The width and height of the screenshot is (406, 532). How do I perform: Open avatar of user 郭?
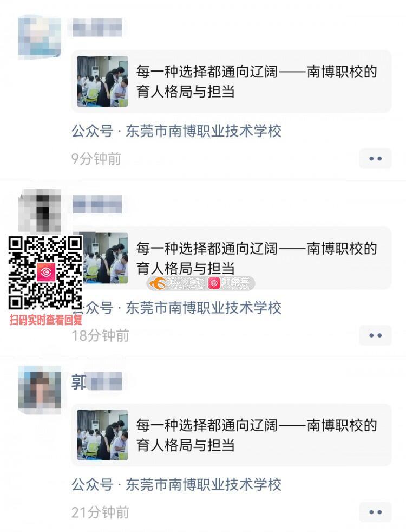(40, 390)
